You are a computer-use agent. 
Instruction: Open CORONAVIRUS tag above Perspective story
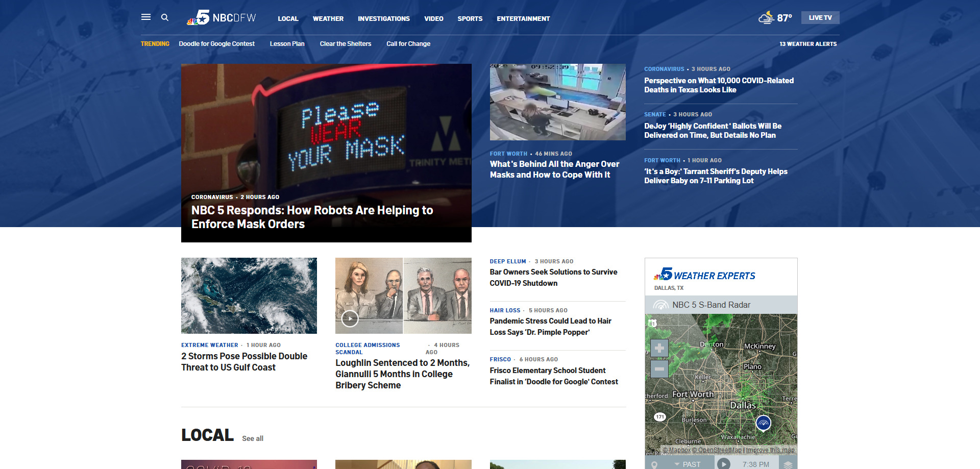[x=664, y=69]
